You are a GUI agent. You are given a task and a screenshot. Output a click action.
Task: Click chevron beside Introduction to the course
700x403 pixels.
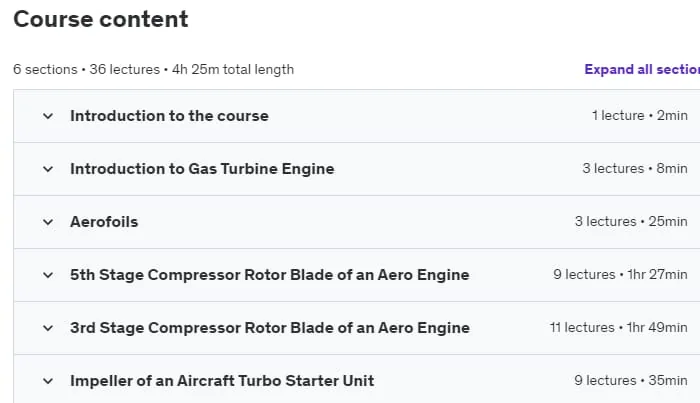tap(48, 116)
